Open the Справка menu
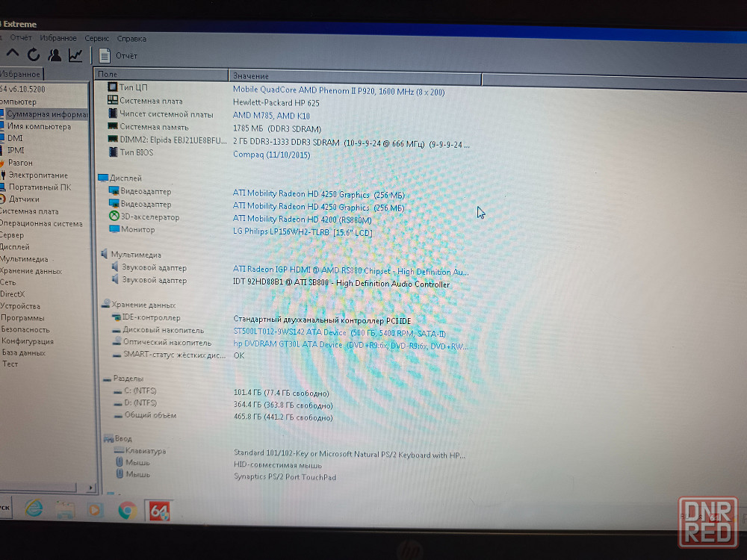Image resolution: width=747 pixels, height=560 pixels. [x=131, y=38]
